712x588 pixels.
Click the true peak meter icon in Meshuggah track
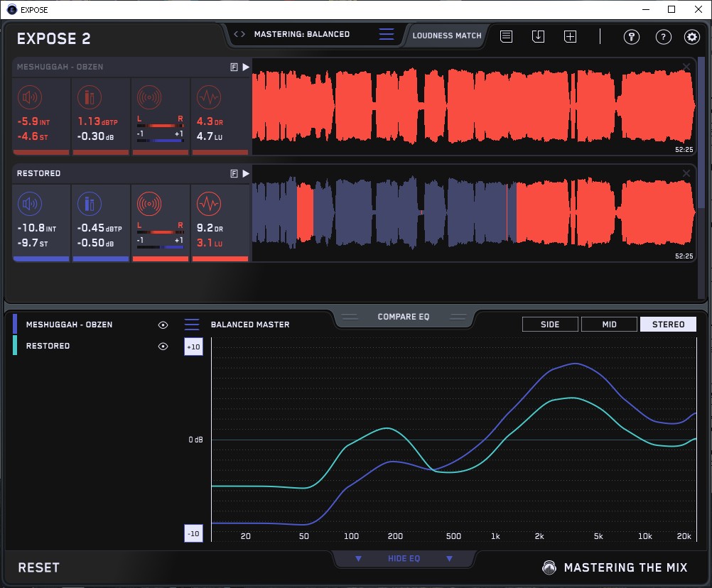click(x=90, y=97)
